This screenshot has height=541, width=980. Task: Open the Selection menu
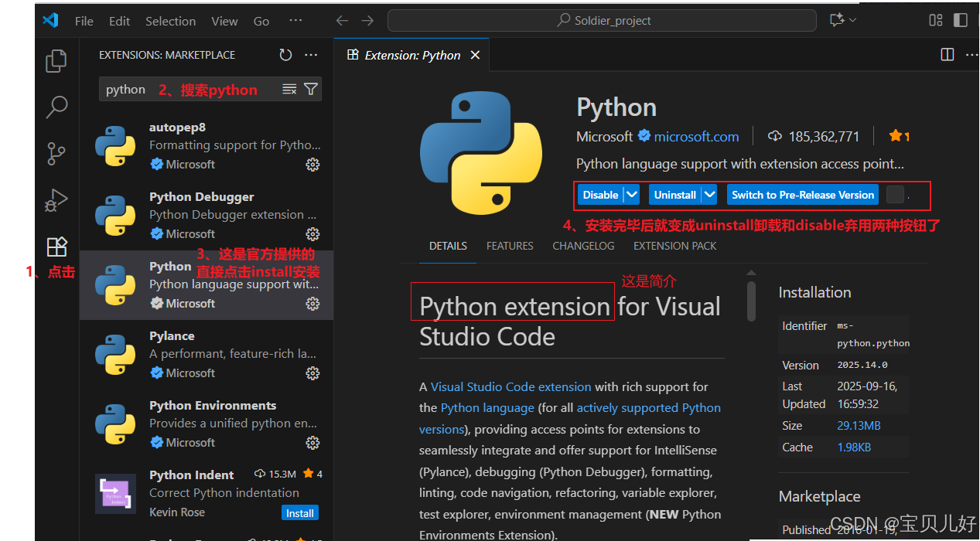pos(171,21)
